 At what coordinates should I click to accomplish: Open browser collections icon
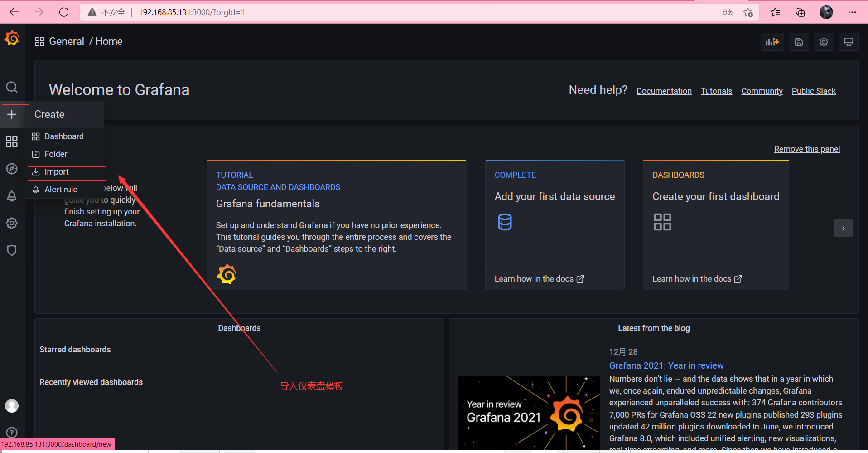click(800, 12)
